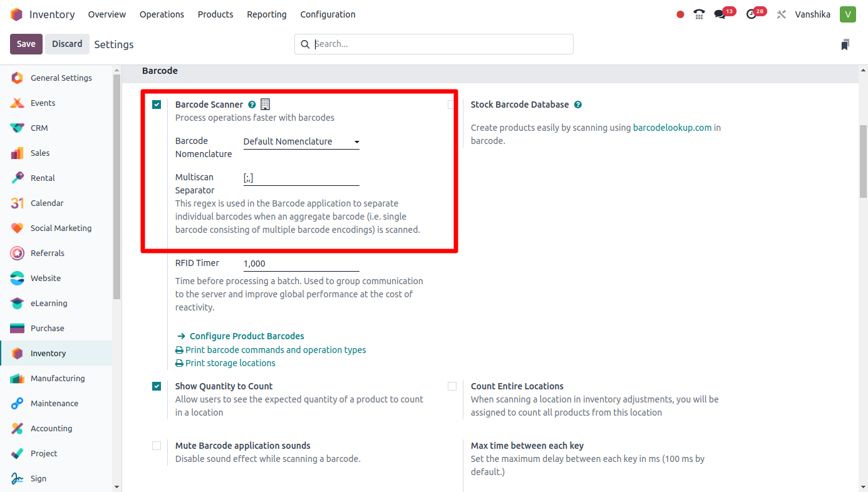Open the activities clock icon with 28 badge
This screenshot has height=492, width=868.
(x=750, y=14)
